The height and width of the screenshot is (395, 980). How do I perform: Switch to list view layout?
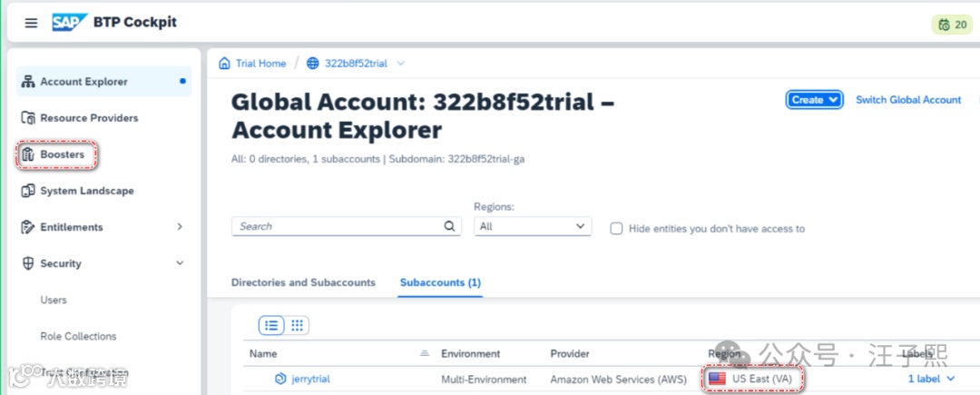point(271,325)
